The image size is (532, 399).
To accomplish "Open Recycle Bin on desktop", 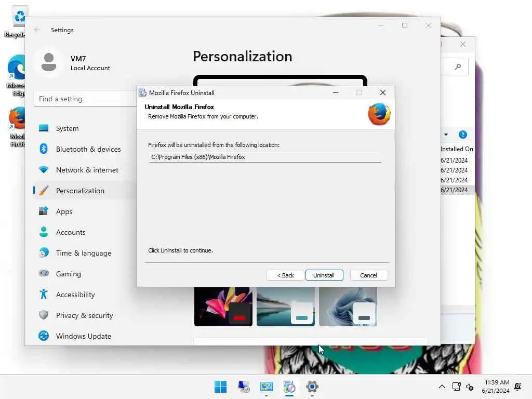I will click(x=15, y=21).
